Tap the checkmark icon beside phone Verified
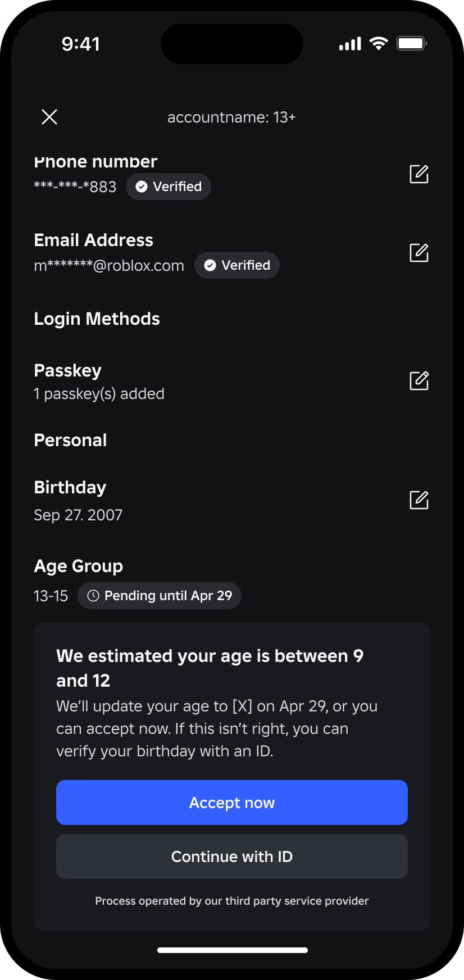464x980 pixels. [x=142, y=187]
